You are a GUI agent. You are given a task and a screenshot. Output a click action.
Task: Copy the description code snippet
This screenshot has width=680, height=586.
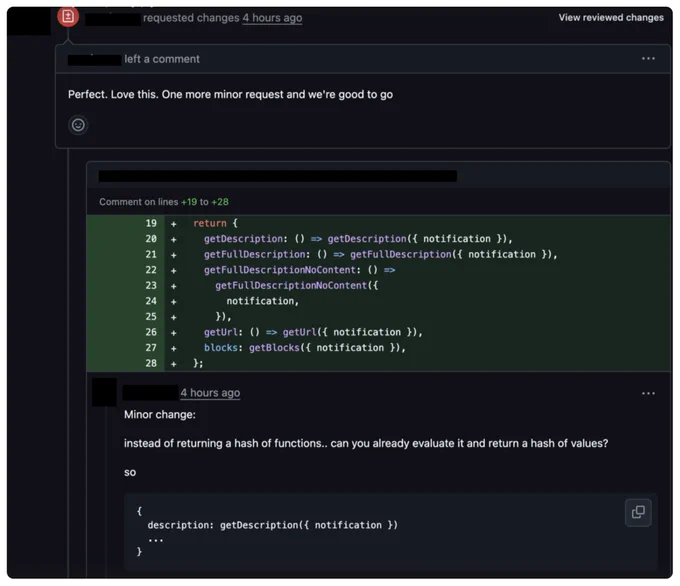pos(638,512)
